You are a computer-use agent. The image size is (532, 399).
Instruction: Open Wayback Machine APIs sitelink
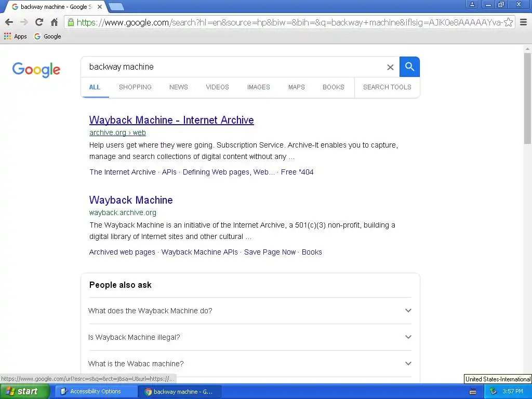pyautogui.click(x=199, y=252)
